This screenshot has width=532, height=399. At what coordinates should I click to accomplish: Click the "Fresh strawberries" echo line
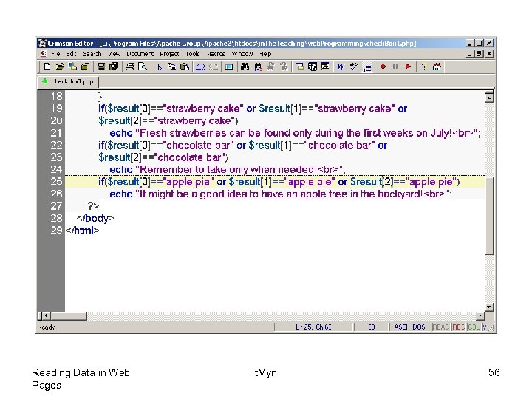(295, 133)
